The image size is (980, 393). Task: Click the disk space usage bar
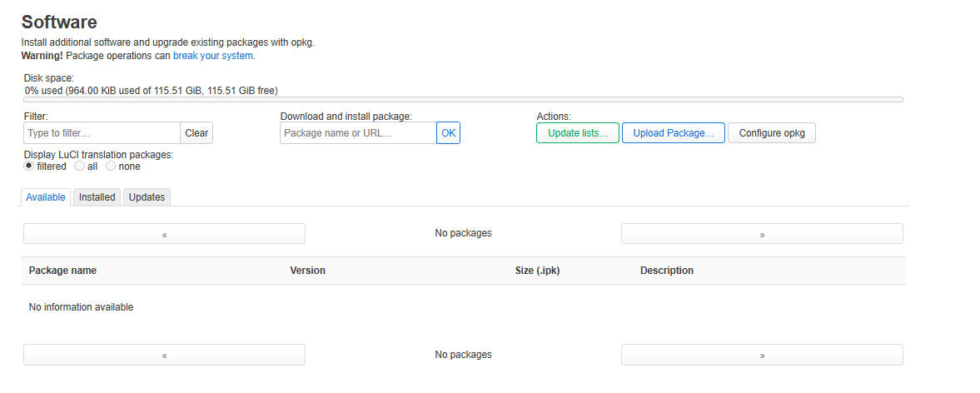coord(463,99)
